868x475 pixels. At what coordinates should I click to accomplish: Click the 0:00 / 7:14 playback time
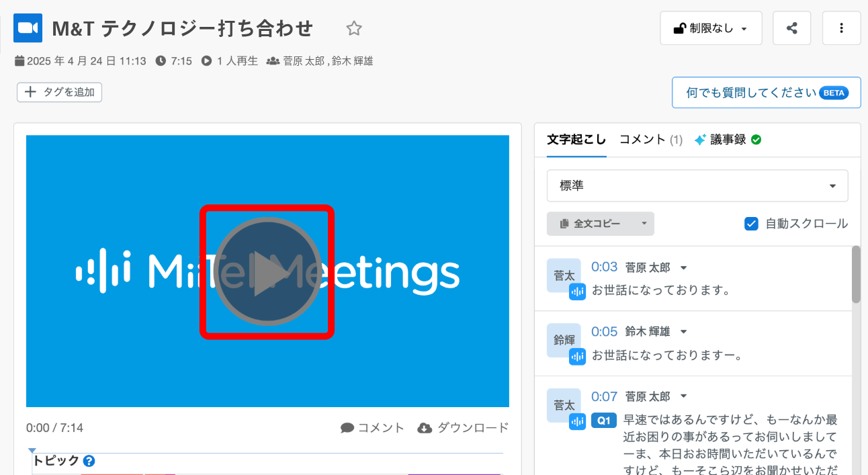click(x=55, y=428)
